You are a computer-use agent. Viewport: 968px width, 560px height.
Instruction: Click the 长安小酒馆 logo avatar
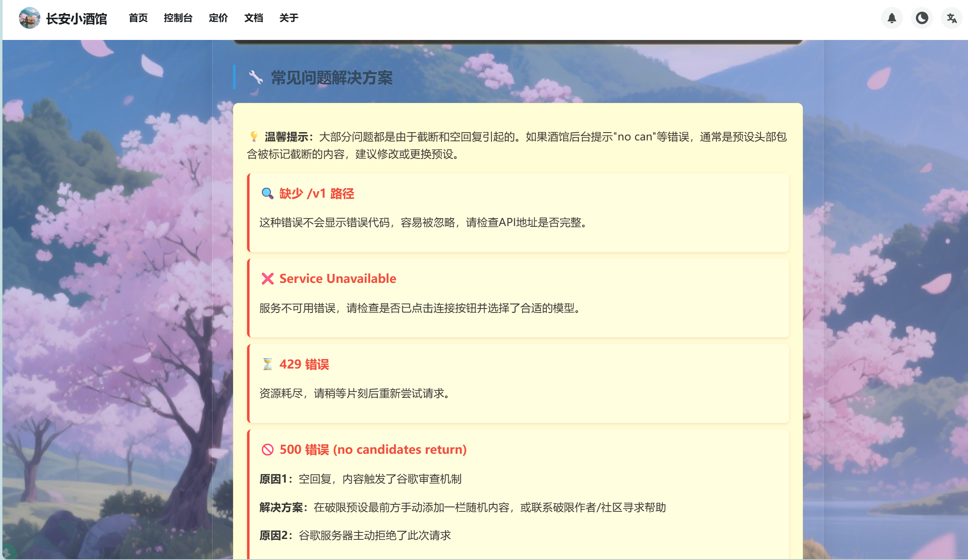click(x=30, y=18)
